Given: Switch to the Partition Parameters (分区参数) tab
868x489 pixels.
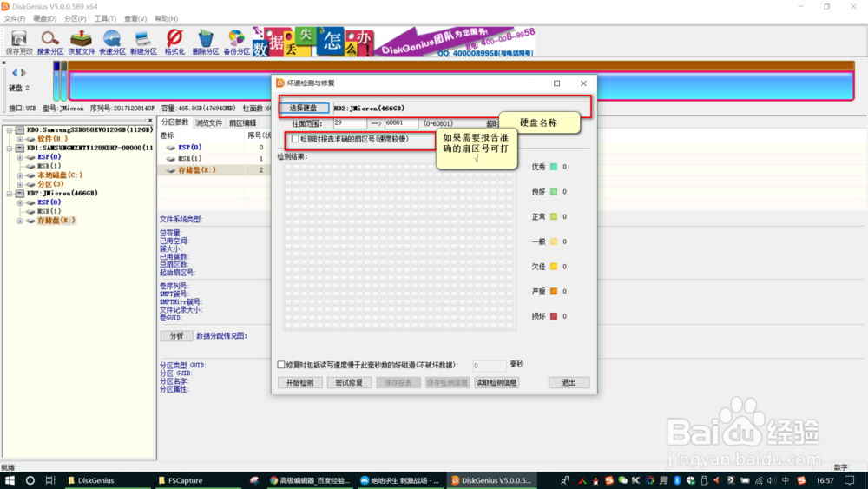Looking at the screenshot, I should (x=175, y=122).
